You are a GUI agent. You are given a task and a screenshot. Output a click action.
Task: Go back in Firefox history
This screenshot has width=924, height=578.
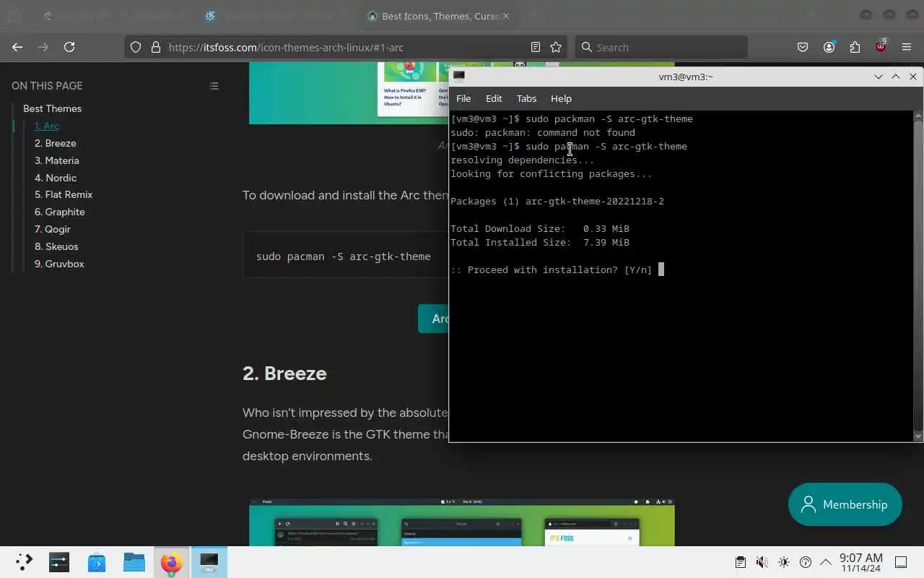coord(17,47)
